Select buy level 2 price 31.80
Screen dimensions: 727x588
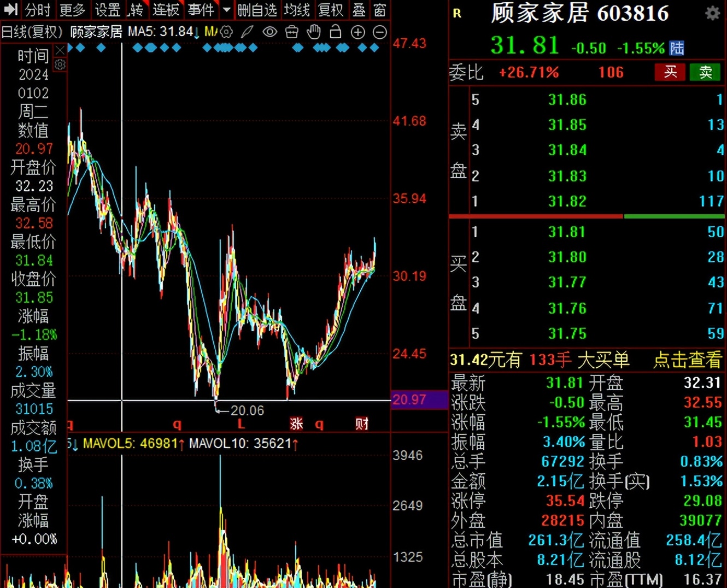(x=567, y=257)
